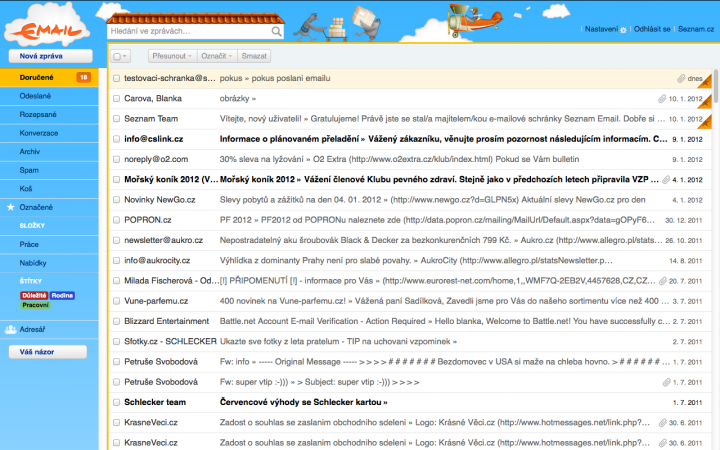Open Označené starred messages
Viewport: 720px width, 450px height.
tap(49, 207)
